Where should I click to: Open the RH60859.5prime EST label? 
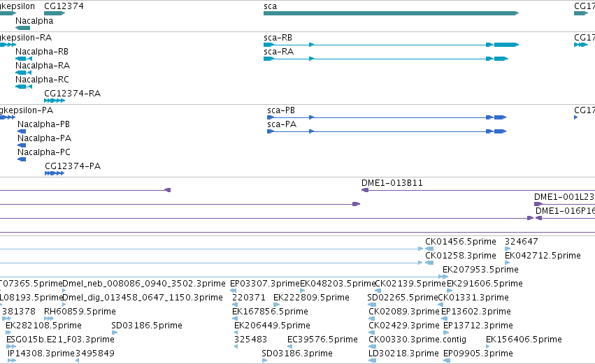click(x=80, y=312)
